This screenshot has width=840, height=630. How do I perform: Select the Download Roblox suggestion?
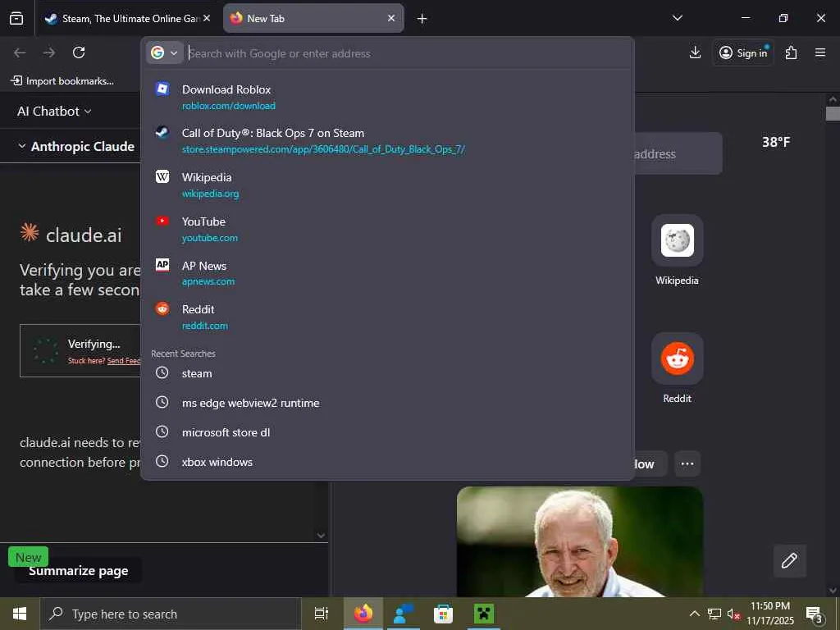[388, 97]
